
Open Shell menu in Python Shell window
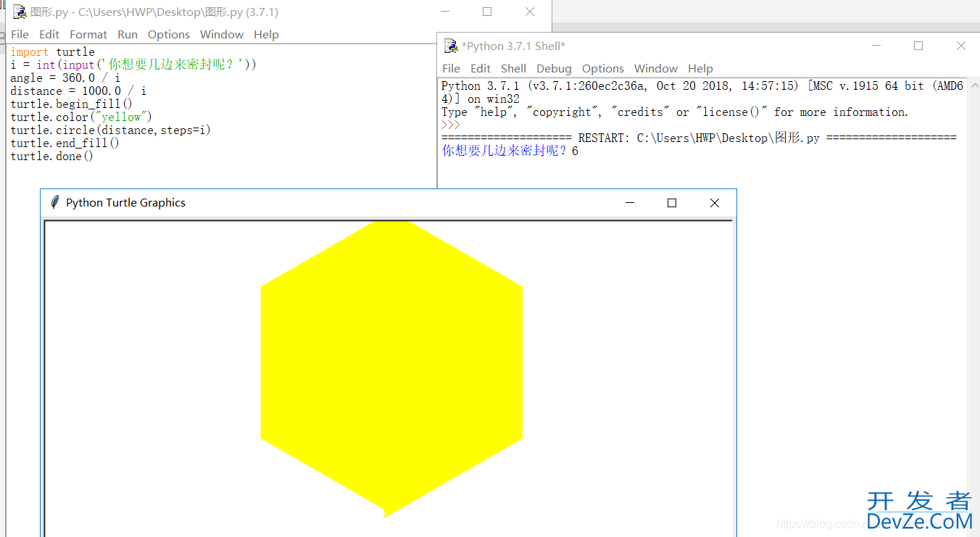513,68
